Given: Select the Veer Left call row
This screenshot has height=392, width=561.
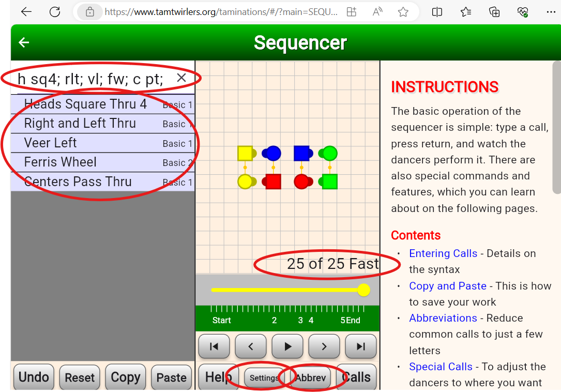Looking at the screenshot, I should coord(103,143).
